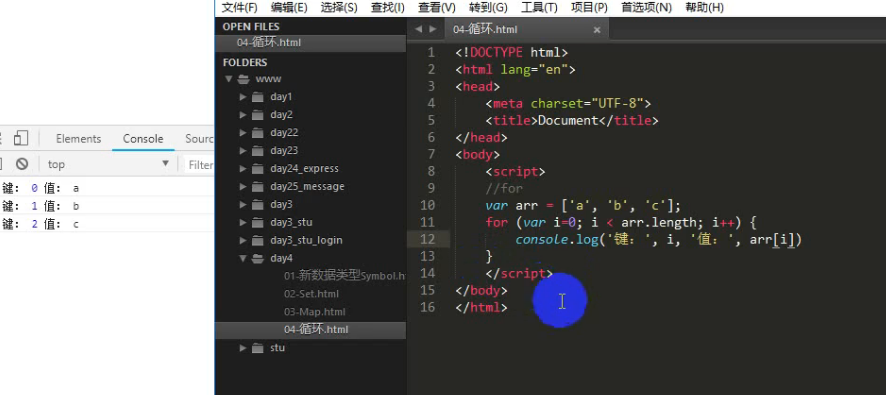
Task: Focus the console Filter field
Action: tap(199, 165)
